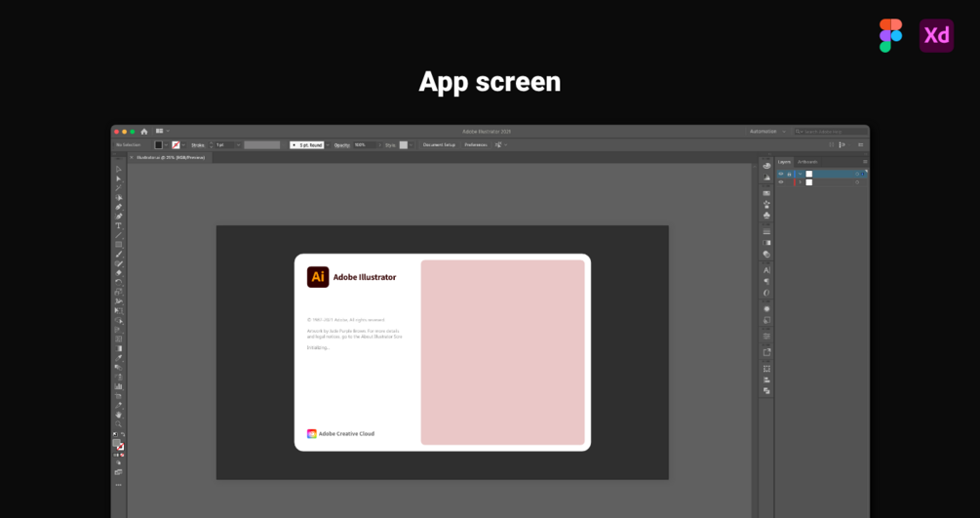This screenshot has height=518, width=980.
Task: Click the Stroke none swatch in control bar
Action: [176, 145]
